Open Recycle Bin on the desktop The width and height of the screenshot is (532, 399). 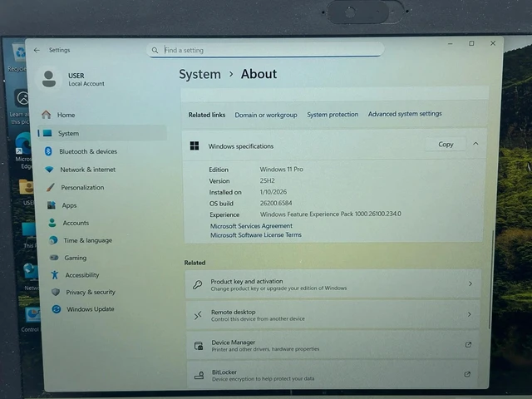click(x=17, y=57)
